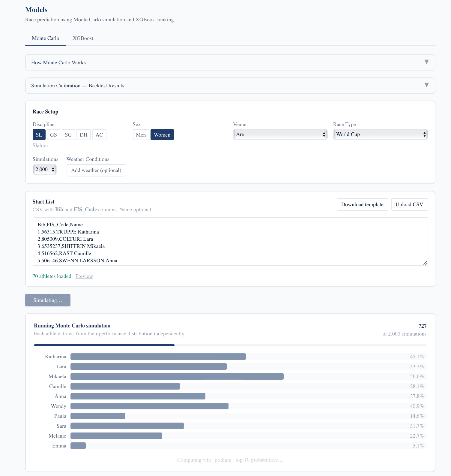Select SL slalom discipline
451x476 pixels.
[39, 135]
